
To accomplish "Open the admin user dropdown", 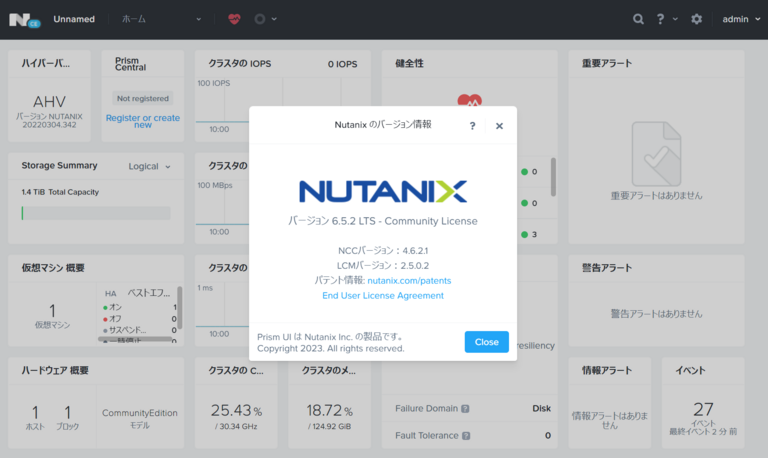I will (x=741, y=19).
